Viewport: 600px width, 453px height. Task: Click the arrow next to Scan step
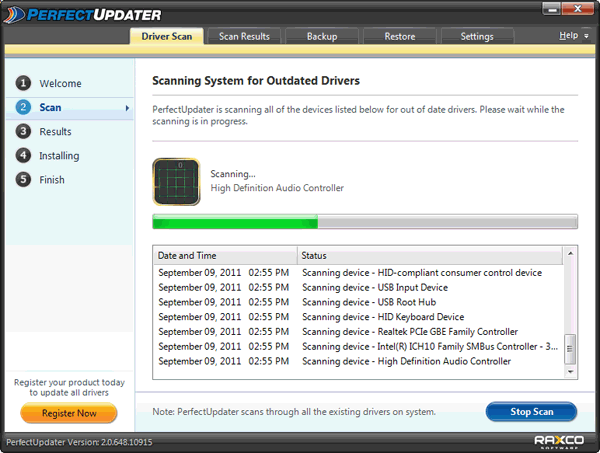(x=127, y=108)
